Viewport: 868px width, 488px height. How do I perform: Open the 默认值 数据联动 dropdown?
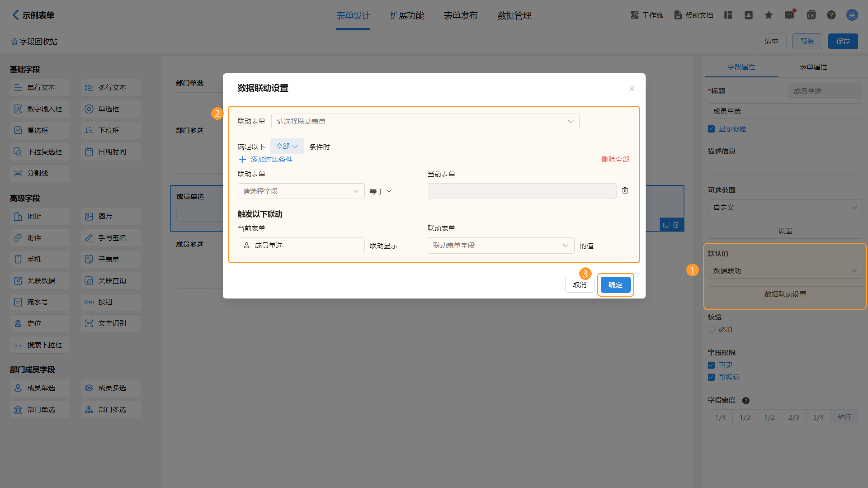click(785, 271)
